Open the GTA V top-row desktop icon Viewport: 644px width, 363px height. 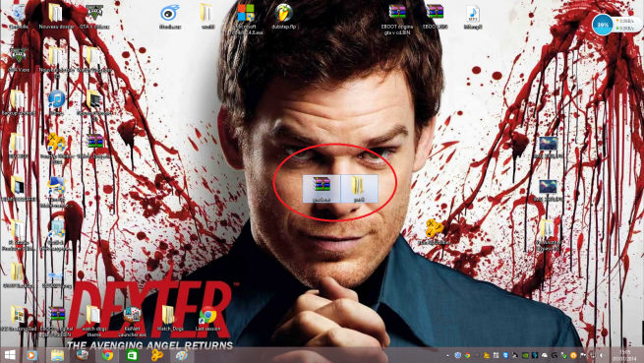coord(94,17)
